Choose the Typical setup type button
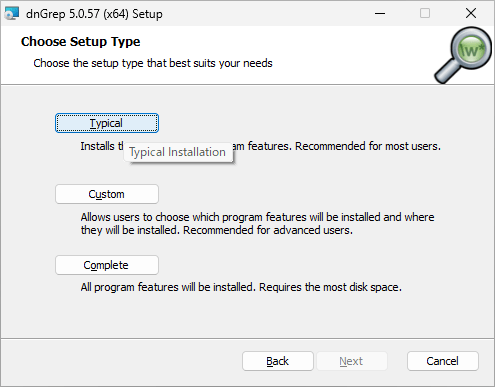Image resolution: width=495 pixels, height=387 pixels. (x=107, y=123)
